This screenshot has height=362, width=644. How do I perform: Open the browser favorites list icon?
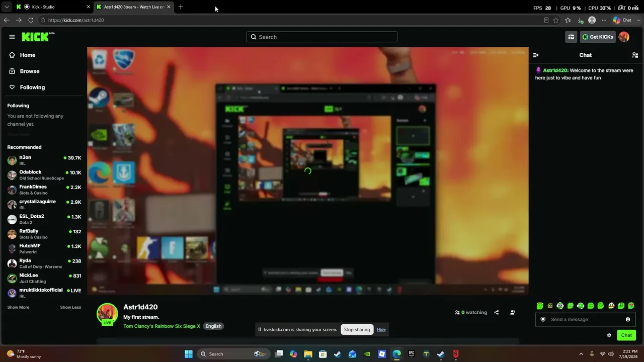point(568,20)
